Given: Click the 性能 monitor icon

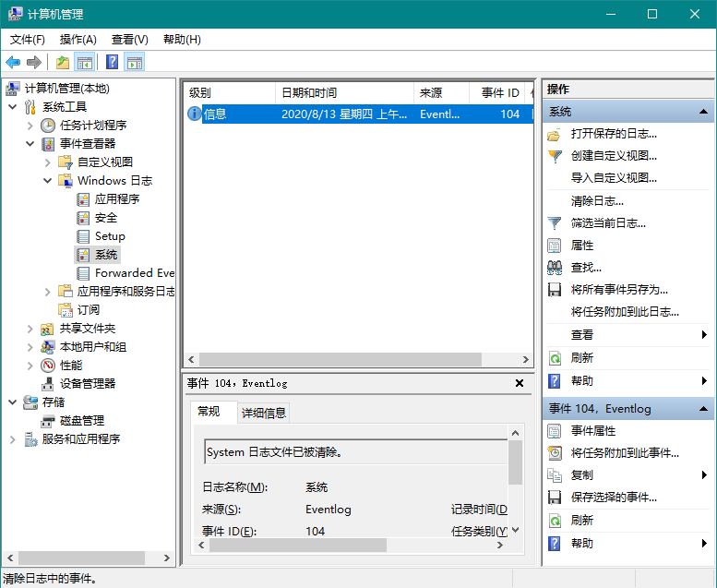Looking at the screenshot, I should (x=48, y=366).
